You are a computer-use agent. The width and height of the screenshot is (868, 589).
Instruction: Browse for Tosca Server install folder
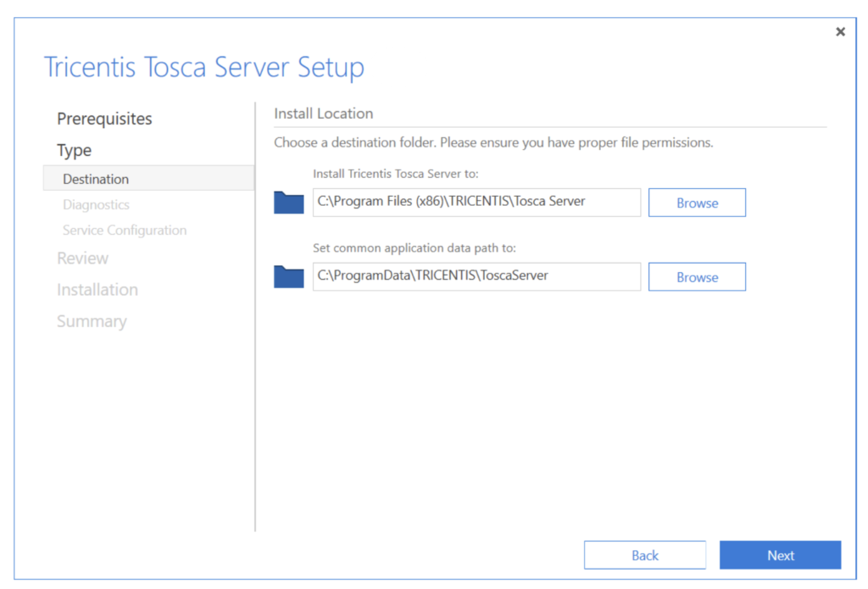(x=697, y=203)
